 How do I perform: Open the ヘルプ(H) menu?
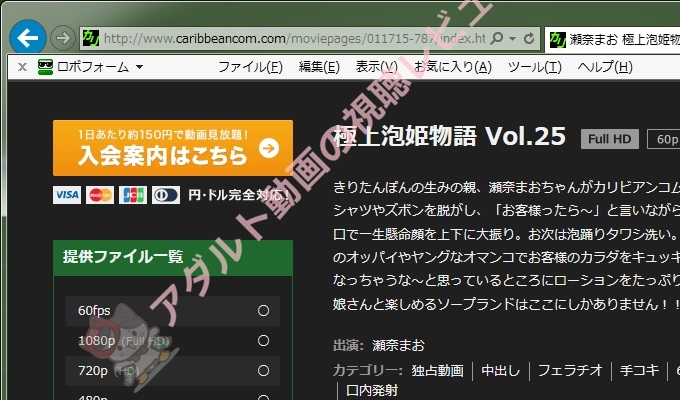click(x=605, y=67)
